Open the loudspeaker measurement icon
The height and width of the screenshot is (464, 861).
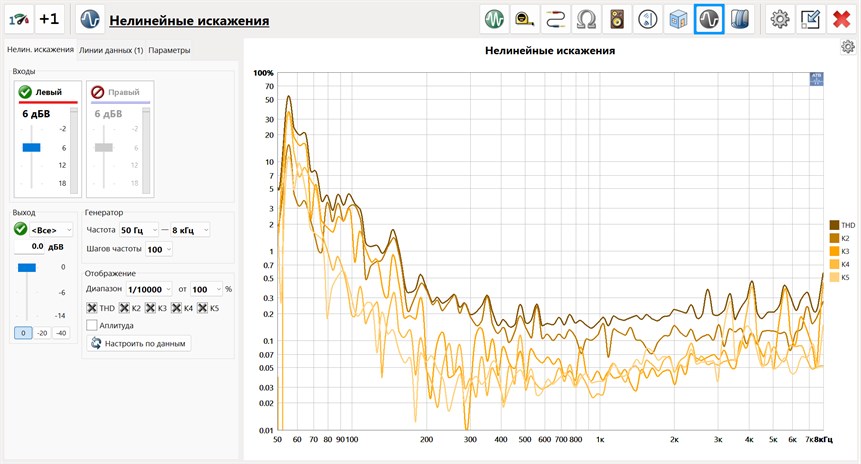coord(617,19)
